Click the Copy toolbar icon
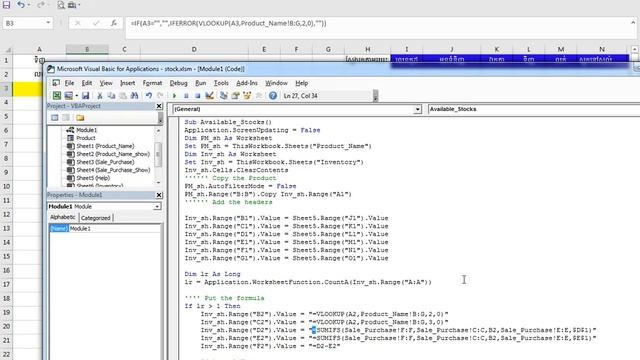 (111, 96)
